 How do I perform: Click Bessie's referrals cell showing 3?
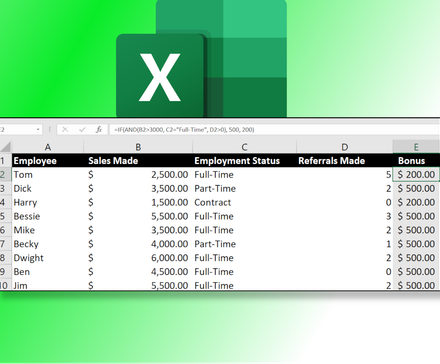[345, 216]
